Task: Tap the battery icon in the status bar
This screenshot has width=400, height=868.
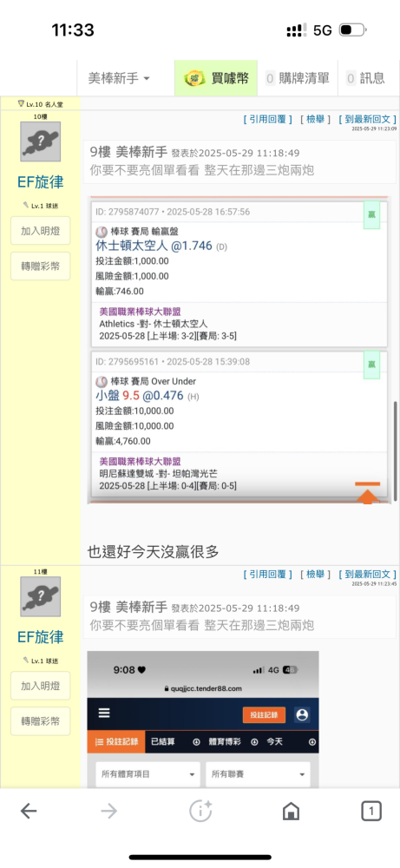Action: (x=352, y=30)
